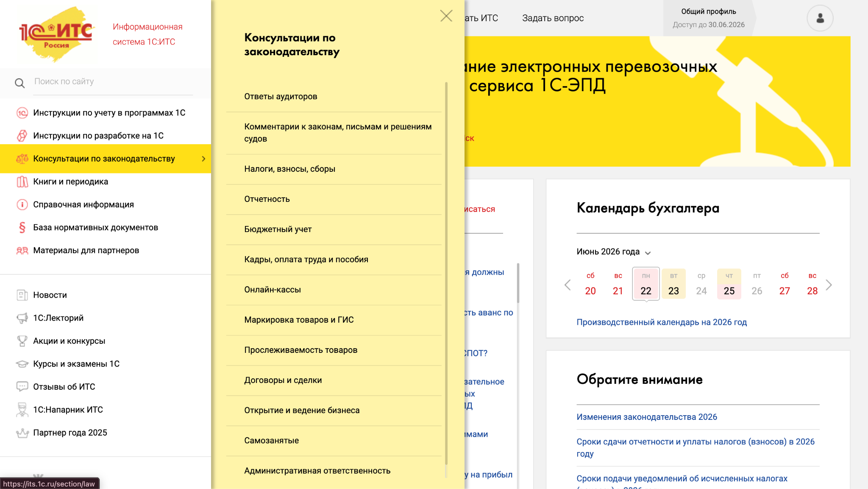868x489 pixels.
Task: Open the user profile avatar icon
Action: pos(820,18)
